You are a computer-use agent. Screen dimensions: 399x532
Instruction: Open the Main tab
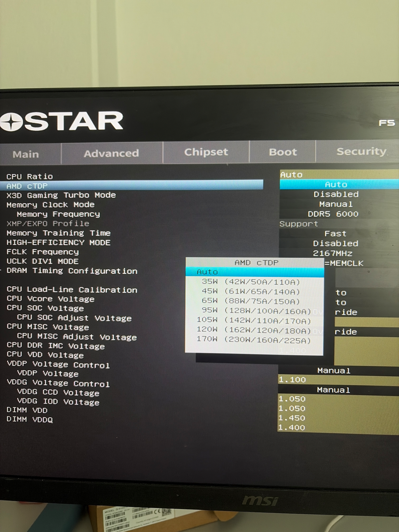26,154
